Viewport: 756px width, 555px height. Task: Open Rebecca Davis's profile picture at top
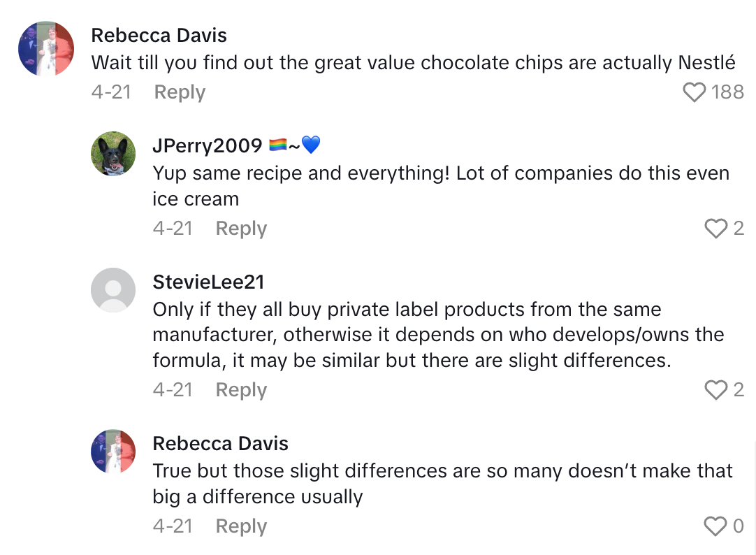45,48
